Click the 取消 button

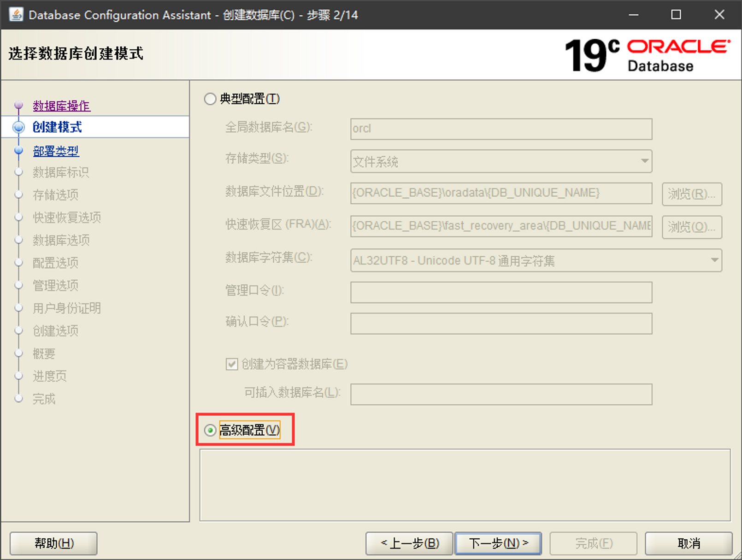689,543
